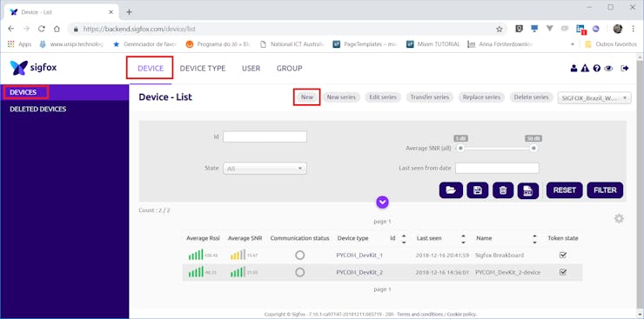
Task: Click communication status circle for PYCOM_DevKit_1
Action: [300, 255]
